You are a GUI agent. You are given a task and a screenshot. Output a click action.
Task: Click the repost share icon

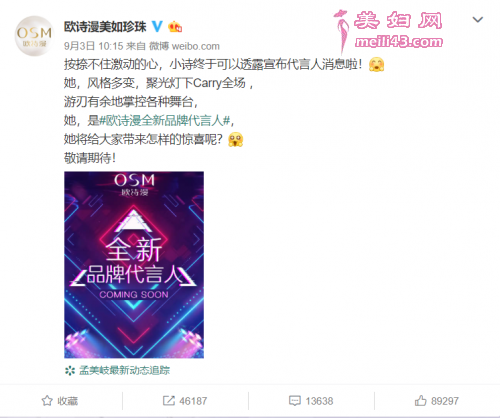pos(169,401)
